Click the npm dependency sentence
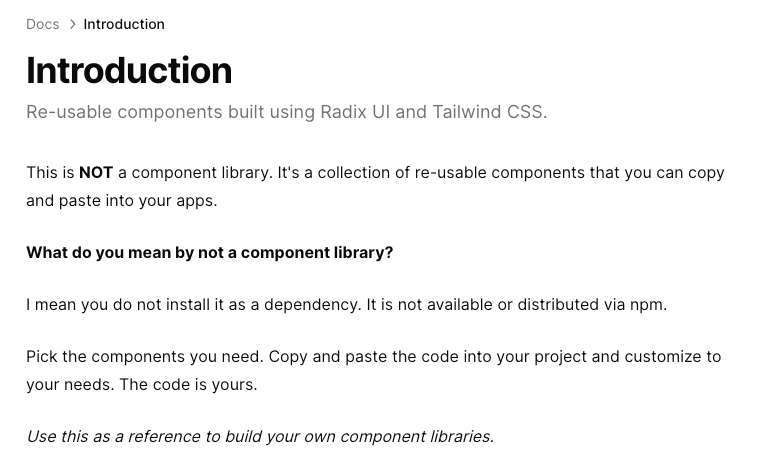This screenshot has height=461, width=761. click(x=347, y=305)
